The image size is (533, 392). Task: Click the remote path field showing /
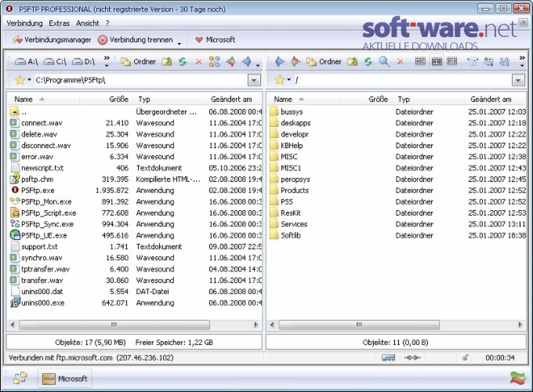[402, 80]
